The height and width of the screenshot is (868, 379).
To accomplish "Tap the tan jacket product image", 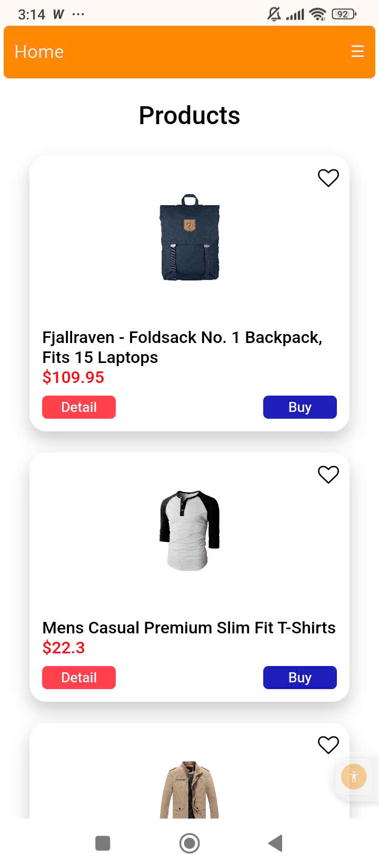I will click(x=189, y=790).
